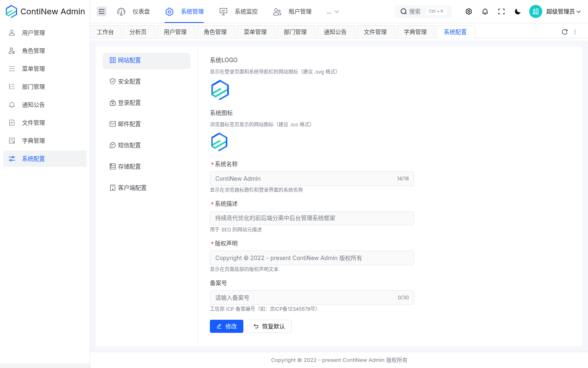Open the 租户管理 top menu
This screenshot has height=368, width=588.
(x=292, y=11)
